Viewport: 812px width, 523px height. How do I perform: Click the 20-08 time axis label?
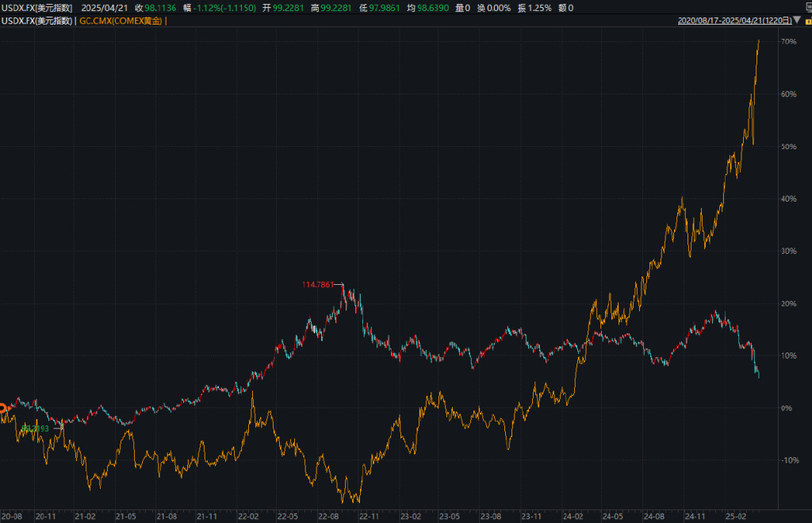point(11,517)
